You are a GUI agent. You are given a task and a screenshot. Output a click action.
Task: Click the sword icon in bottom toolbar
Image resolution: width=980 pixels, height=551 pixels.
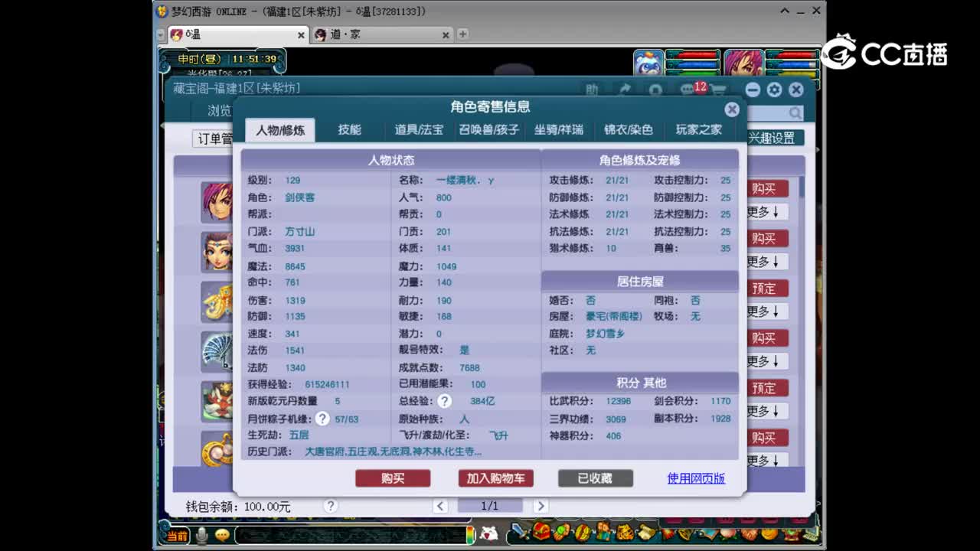pyautogui.click(x=520, y=531)
